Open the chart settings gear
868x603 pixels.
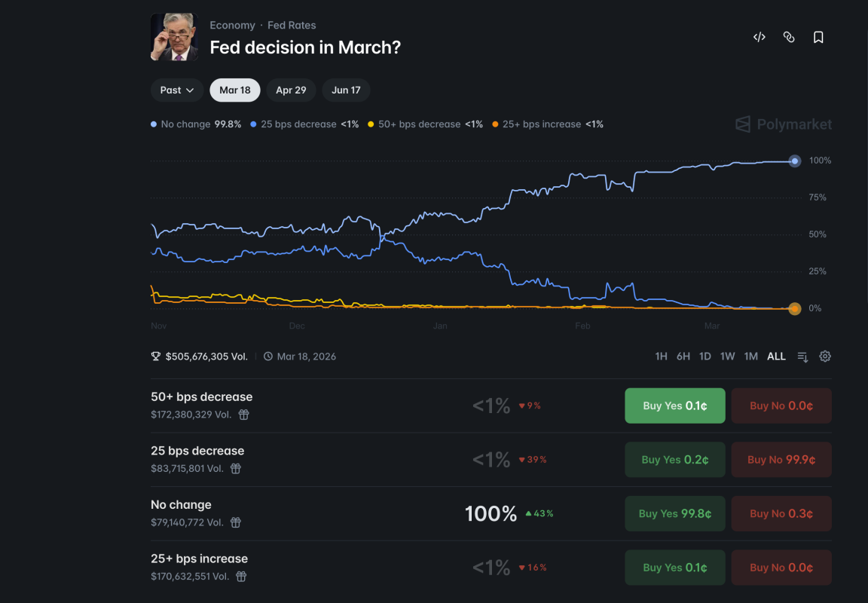click(x=825, y=357)
